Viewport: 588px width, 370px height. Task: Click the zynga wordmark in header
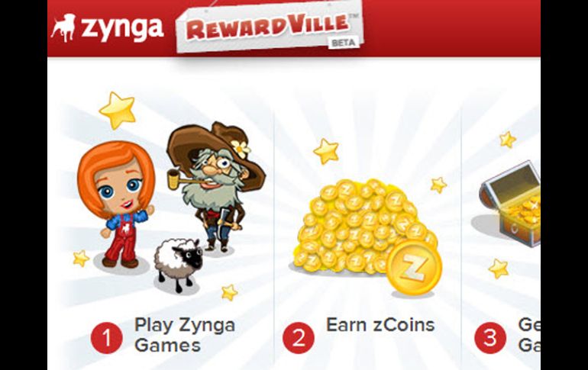(122, 30)
